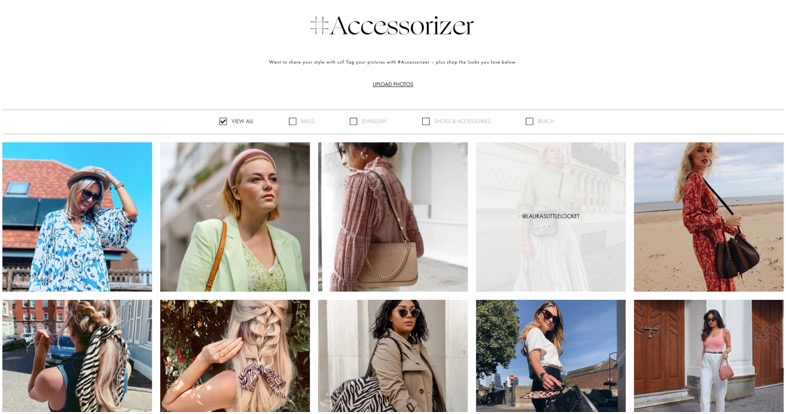Select photo of woman in white tee outdoors
The image size is (786, 414).
(551, 356)
